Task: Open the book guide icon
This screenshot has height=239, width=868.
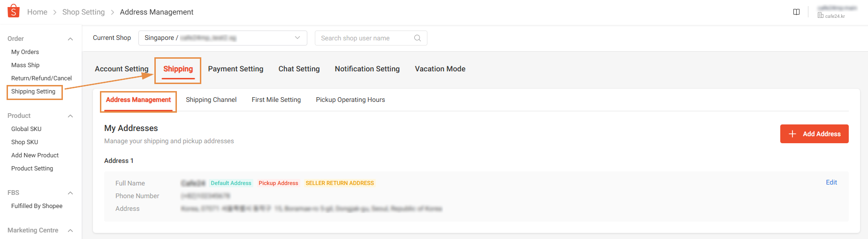Action: 796,12
